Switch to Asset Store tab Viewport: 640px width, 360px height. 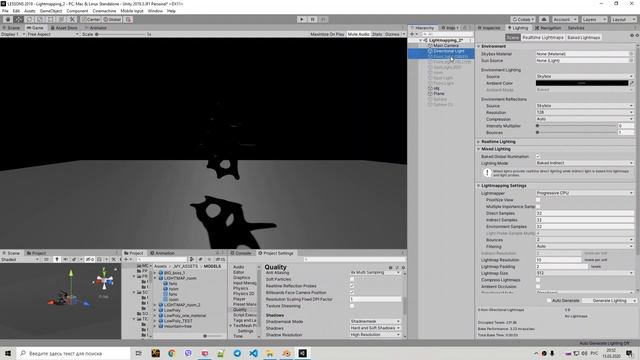coord(64,28)
